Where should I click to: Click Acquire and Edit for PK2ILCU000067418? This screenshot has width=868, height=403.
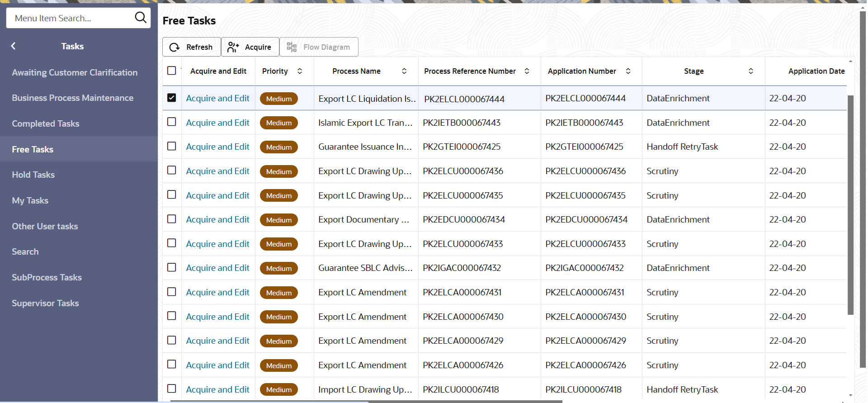[x=217, y=389]
